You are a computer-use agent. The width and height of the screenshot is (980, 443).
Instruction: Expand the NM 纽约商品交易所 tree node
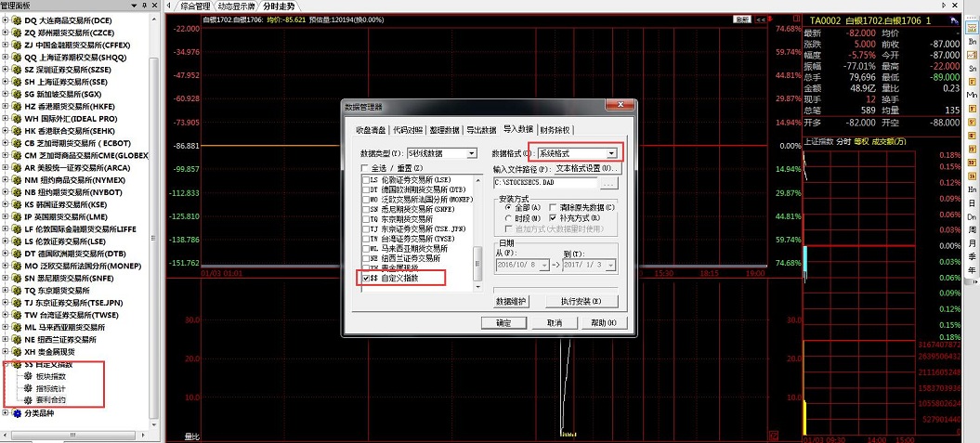click(6, 180)
